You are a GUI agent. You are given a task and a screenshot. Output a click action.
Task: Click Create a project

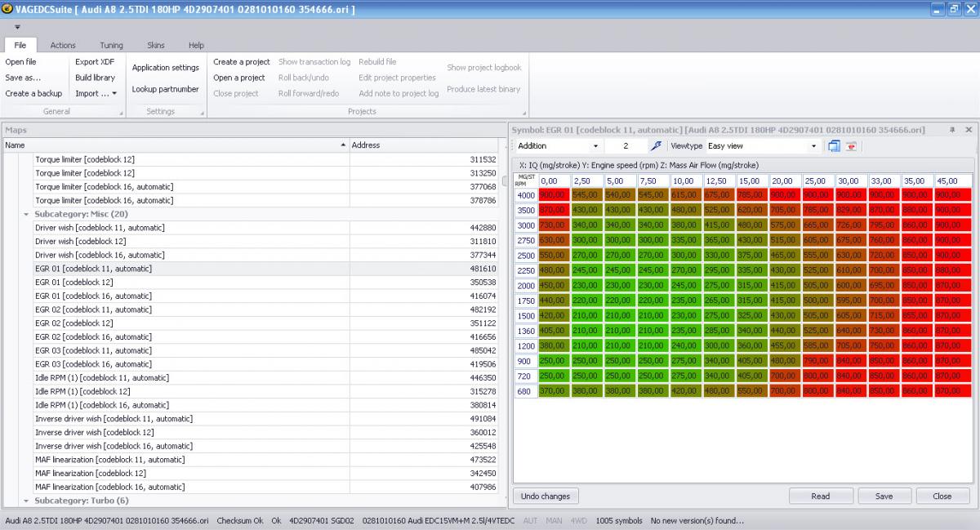tap(242, 62)
